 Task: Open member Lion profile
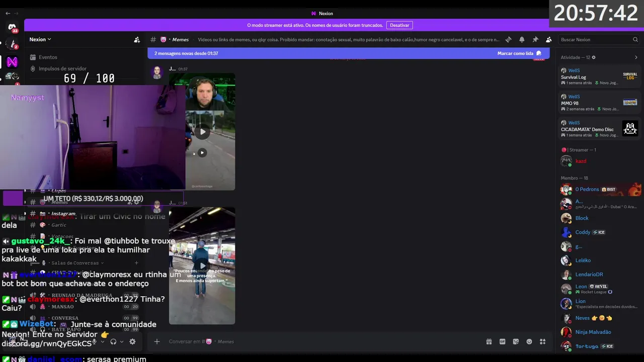[x=599, y=304]
